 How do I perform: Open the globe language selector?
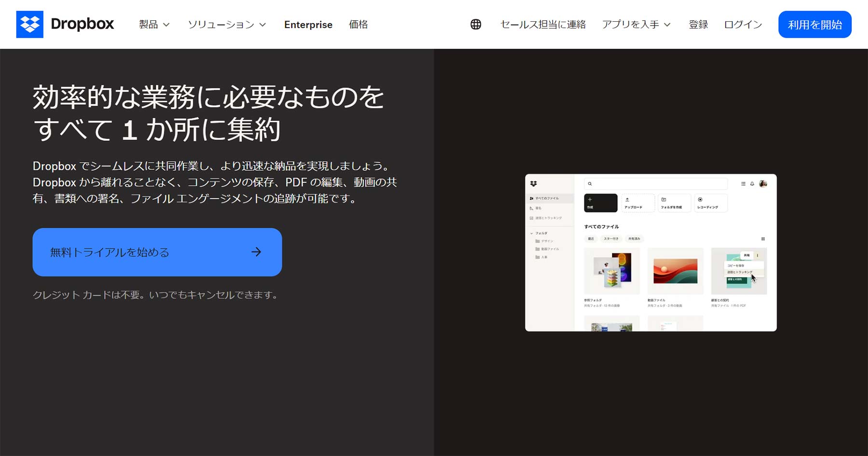[475, 24]
